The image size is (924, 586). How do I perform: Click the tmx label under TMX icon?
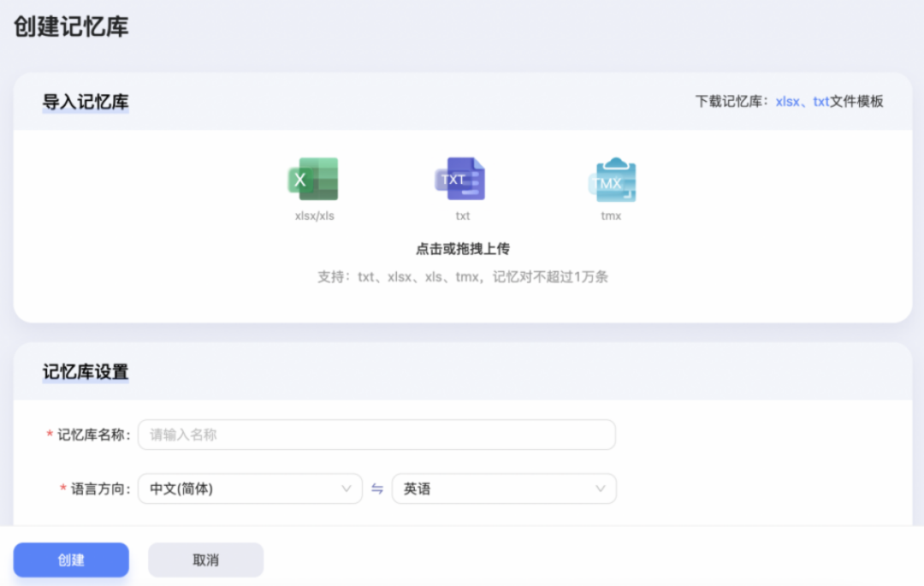click(x=611, y=216)
